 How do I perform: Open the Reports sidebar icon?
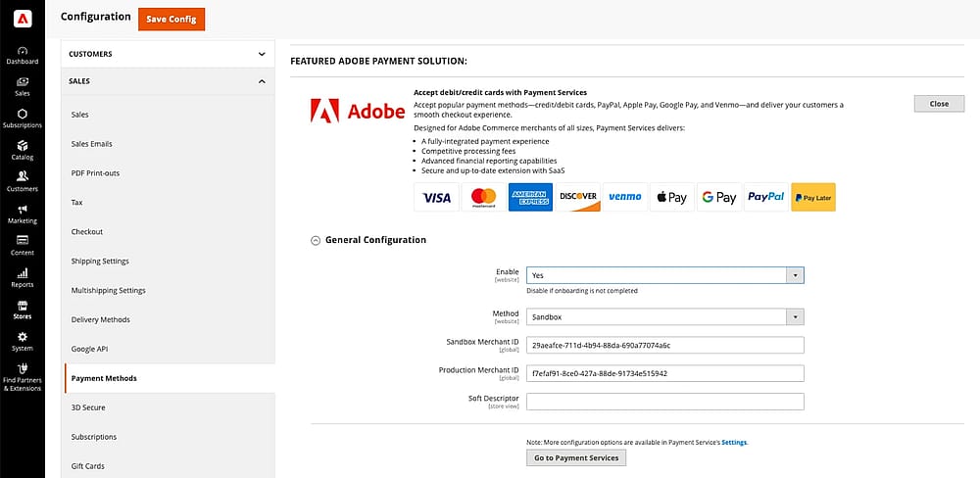tap(23, 278)
